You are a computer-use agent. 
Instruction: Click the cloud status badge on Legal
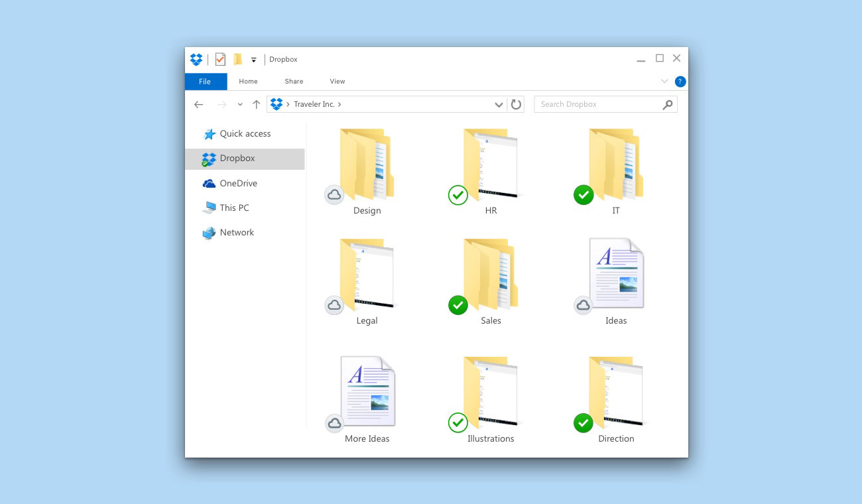[x=334, y=305]
